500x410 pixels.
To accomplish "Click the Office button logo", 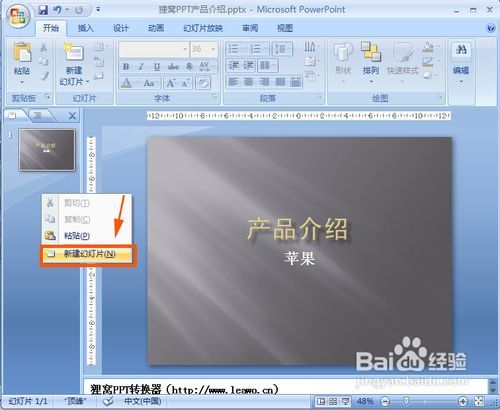I will point(18,16).
